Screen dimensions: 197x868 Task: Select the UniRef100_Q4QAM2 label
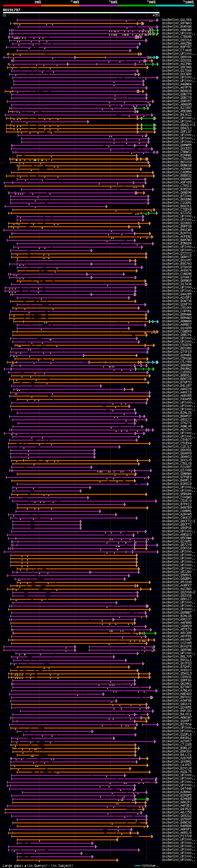pyautogui.click(x=177, y=179)
